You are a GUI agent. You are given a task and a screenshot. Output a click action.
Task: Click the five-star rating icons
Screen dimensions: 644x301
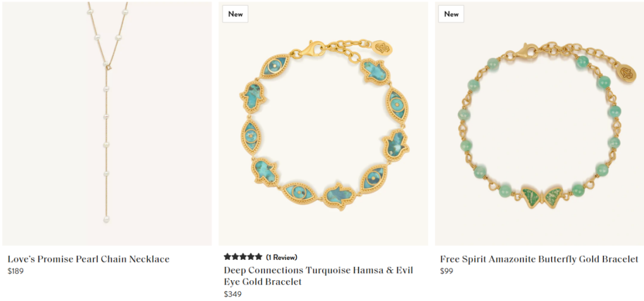tap(243, 257)
